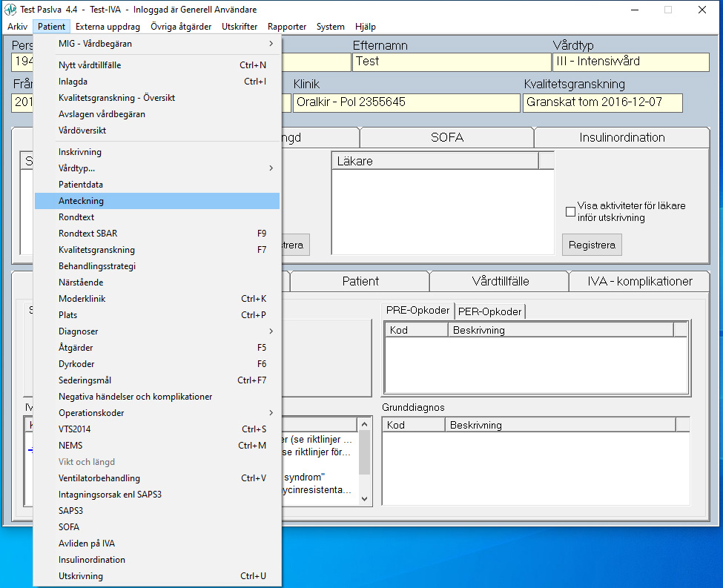Select Anteckning from the Patient menu
The height and width of the screenshot is (588, 723).
click(x=82, y=201)
